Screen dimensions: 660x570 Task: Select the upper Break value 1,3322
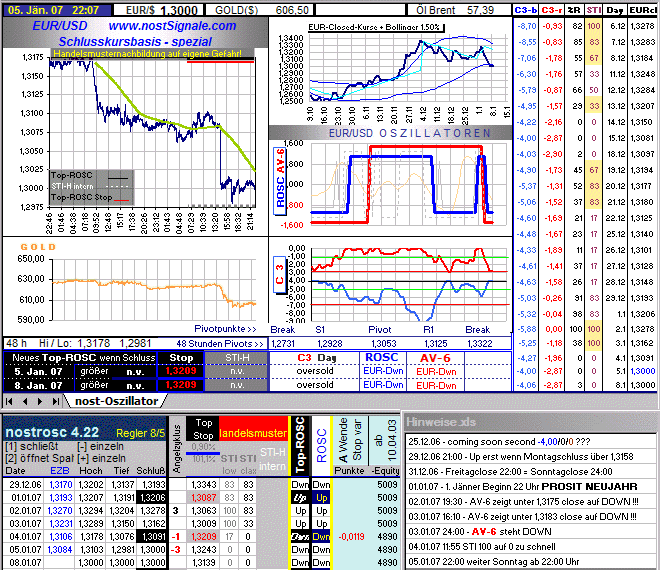(479, 344)
